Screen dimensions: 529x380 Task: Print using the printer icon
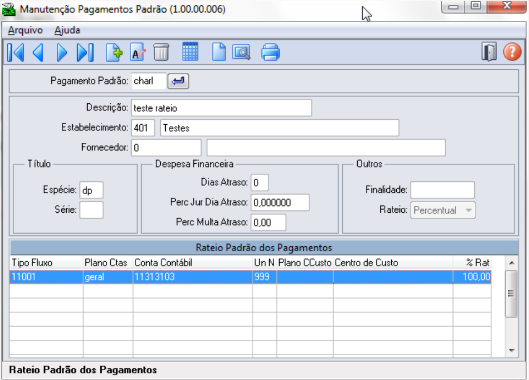click(270, 53)
